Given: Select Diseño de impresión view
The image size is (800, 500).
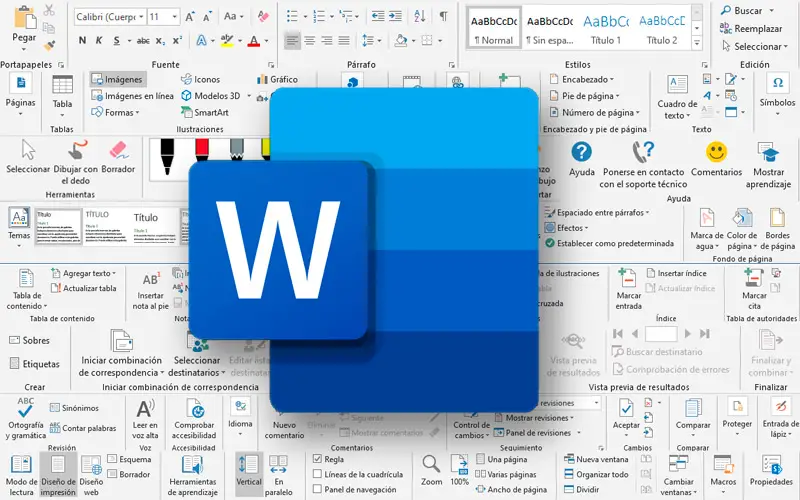Looking at the screenshot, I should click(58, 475).
